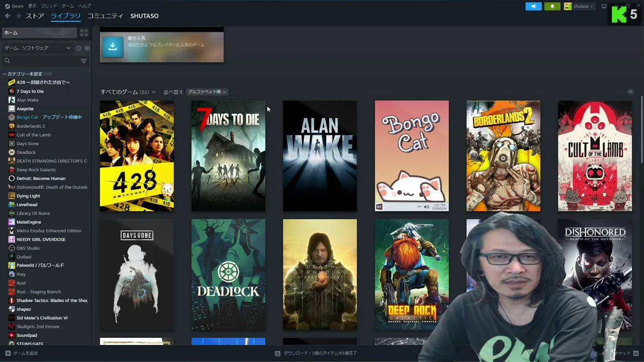Image resolution: width=644 pixels, height=362 pixels.
Task: Open the Days Gone game cover
Action: tap(137, 275)
